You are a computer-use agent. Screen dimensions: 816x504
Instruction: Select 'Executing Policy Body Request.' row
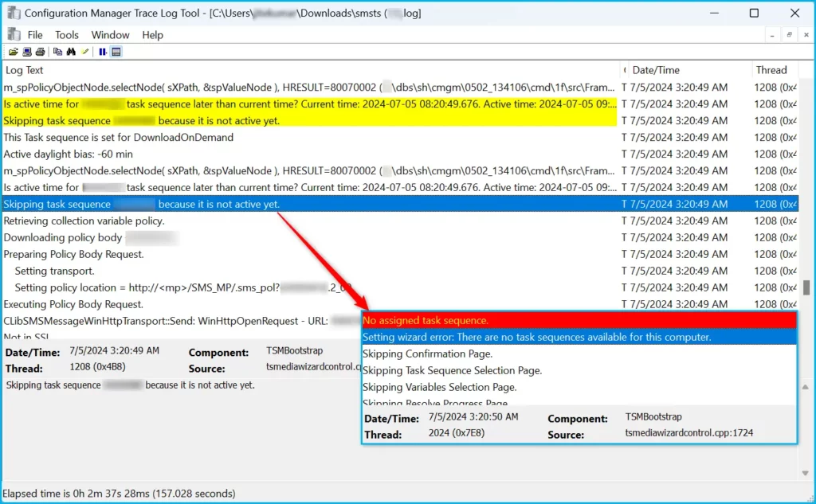point(400,303)
